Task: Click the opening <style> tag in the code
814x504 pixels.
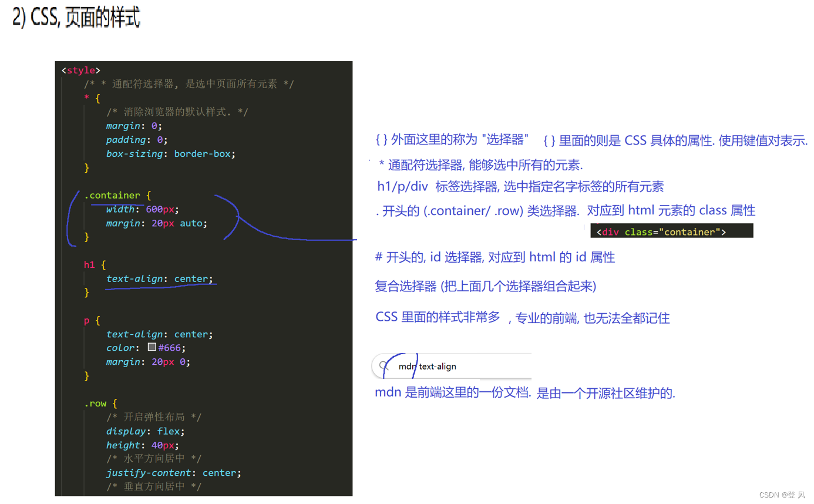Action: [x=80, y=70]
